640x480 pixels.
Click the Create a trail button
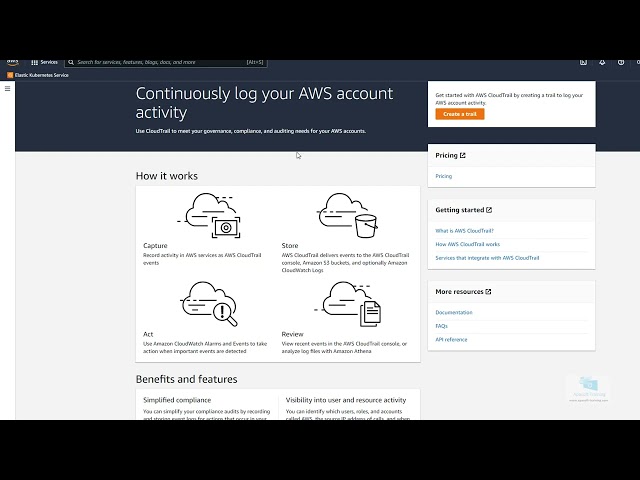(x=460, y=114)
